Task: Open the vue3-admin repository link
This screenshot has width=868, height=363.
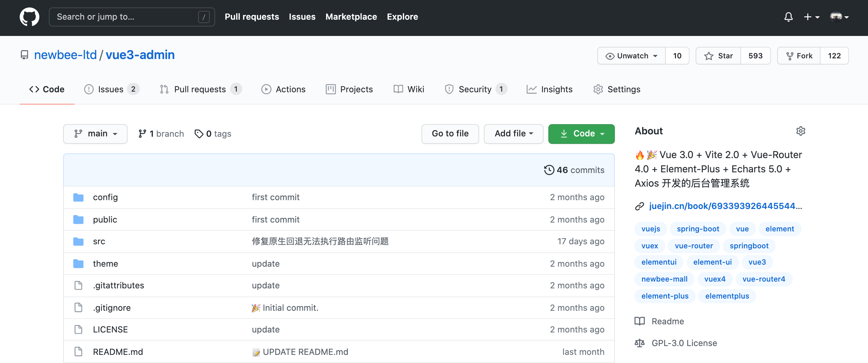Action: point(140,55)
